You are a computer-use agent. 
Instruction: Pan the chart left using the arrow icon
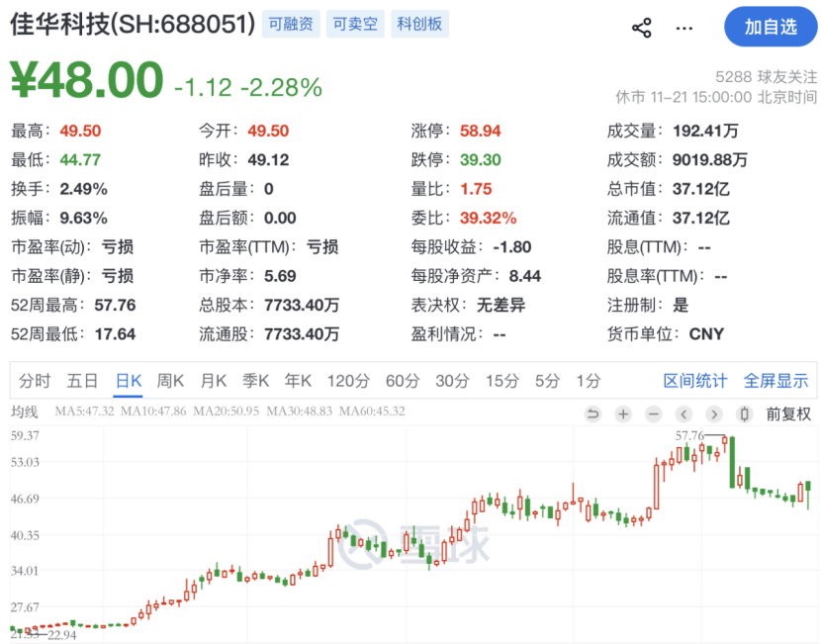point(684,414)
